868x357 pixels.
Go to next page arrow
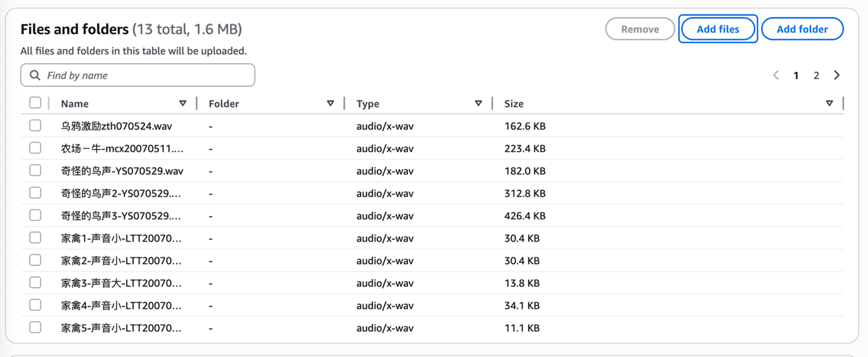coord(837,75)
